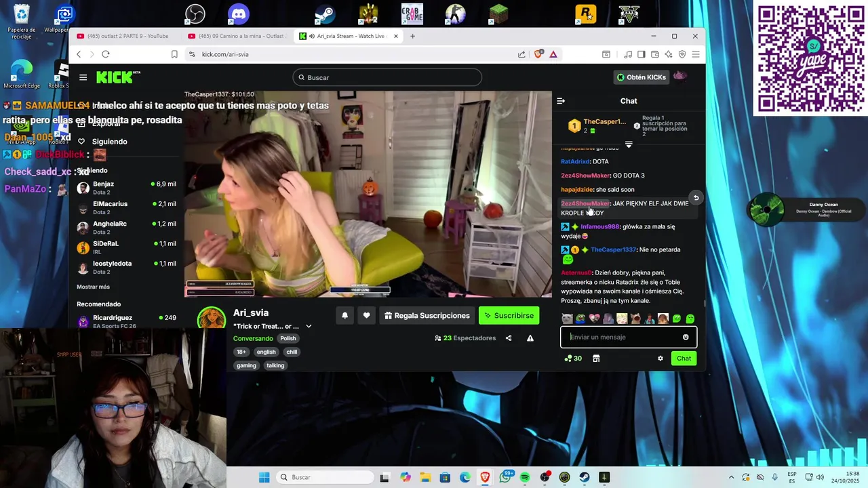
Task: Toggle follow with the heart button
Action: 366,315
